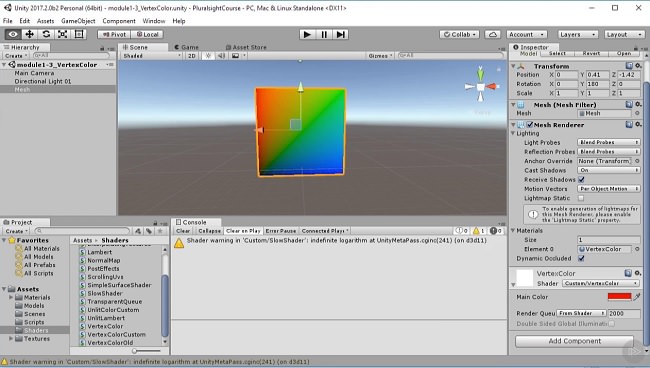The width and height of the screenshot is (650, 368).
Task: Click the Play button
Action: (307, 34)
